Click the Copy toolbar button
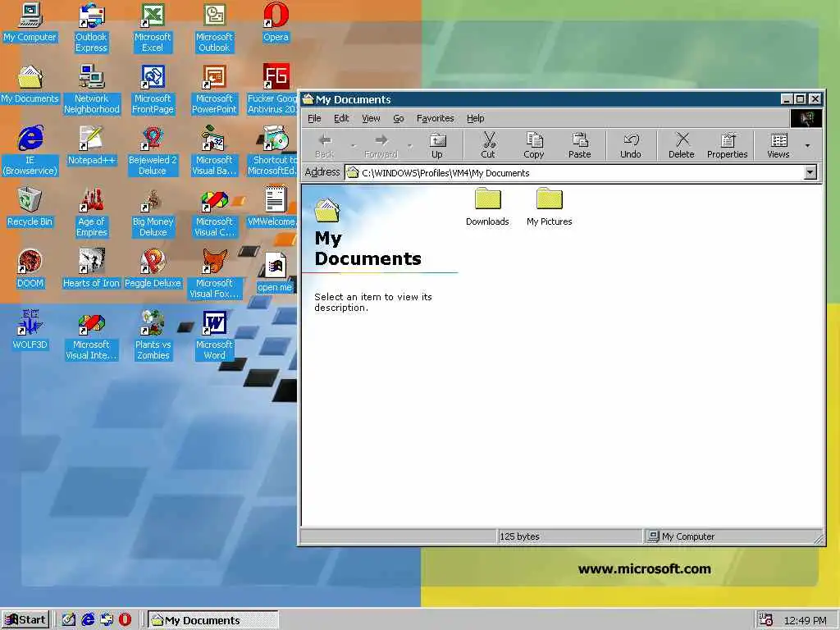 click(533, 146)
